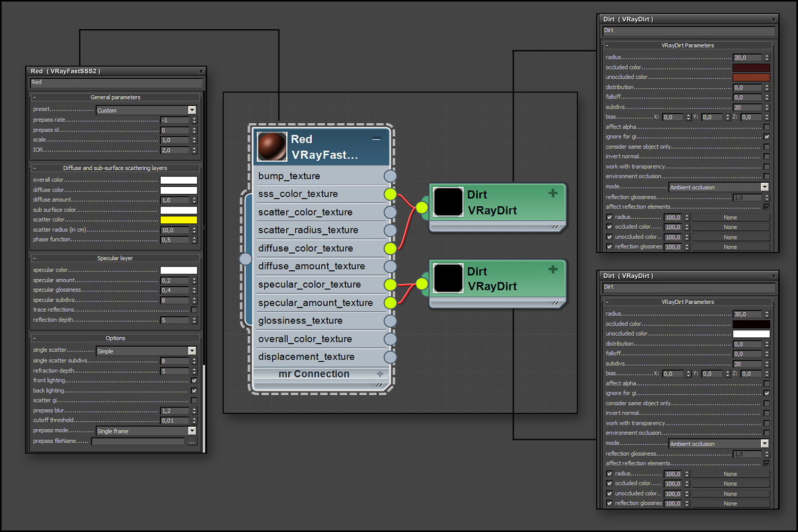Click black preview thumbnail of Dirt node wired to specular_color_texture
Image resolution: width=798 pixels, height=532 pixels.
[448, 278]
